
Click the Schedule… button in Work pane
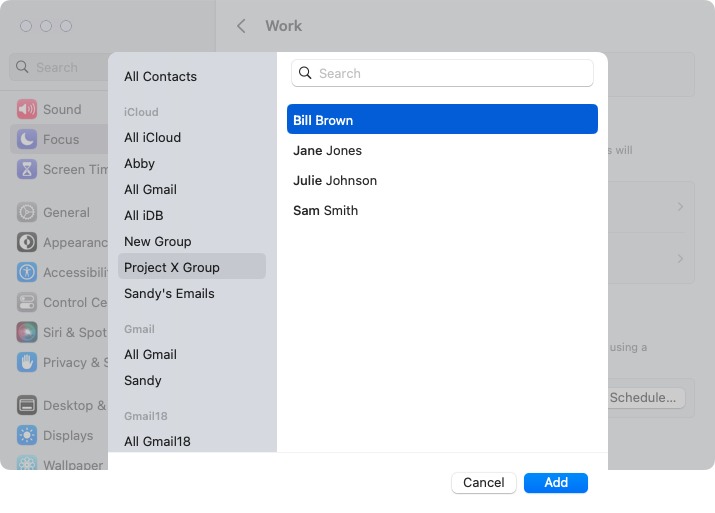pyautogui.click(x=646, y=398)
